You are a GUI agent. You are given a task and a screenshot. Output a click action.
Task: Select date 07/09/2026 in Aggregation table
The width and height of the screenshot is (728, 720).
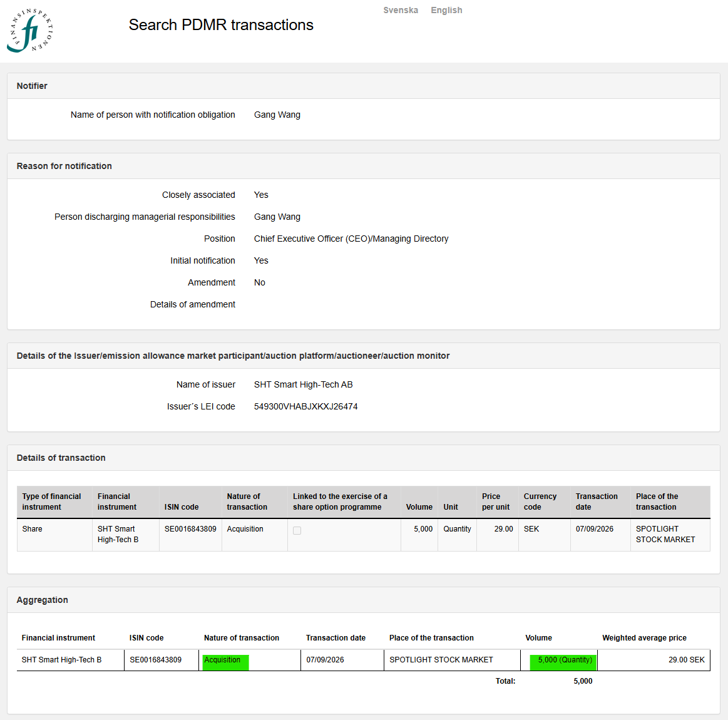click(325, 660)
